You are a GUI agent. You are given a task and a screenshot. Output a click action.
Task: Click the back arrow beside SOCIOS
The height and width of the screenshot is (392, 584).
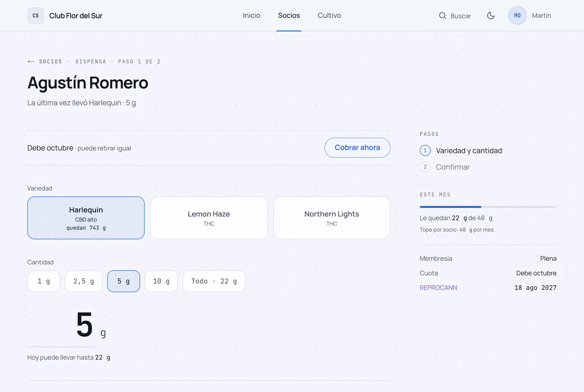coord(31,62)
